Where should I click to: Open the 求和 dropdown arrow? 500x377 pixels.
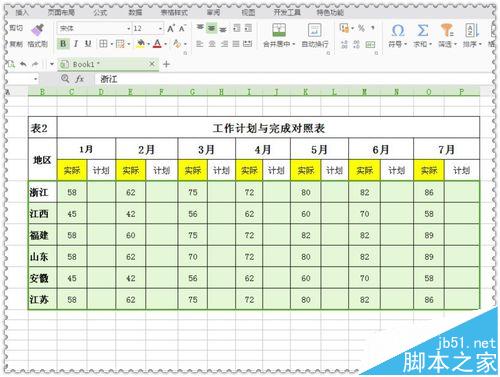(x=430, y=44)
